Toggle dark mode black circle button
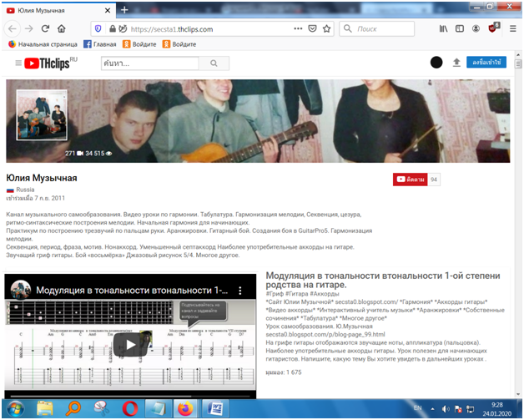This screenshot has height=420, width=524. coord(436,62)
